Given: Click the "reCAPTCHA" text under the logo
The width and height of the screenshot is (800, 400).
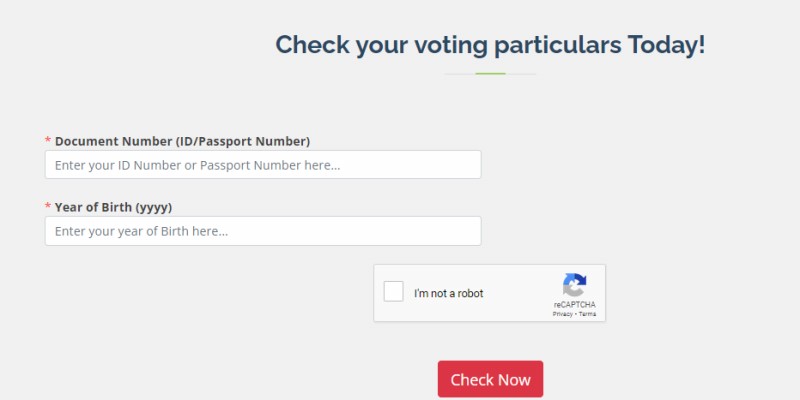Looking at the screenshot, I should [x=574, y=305].
